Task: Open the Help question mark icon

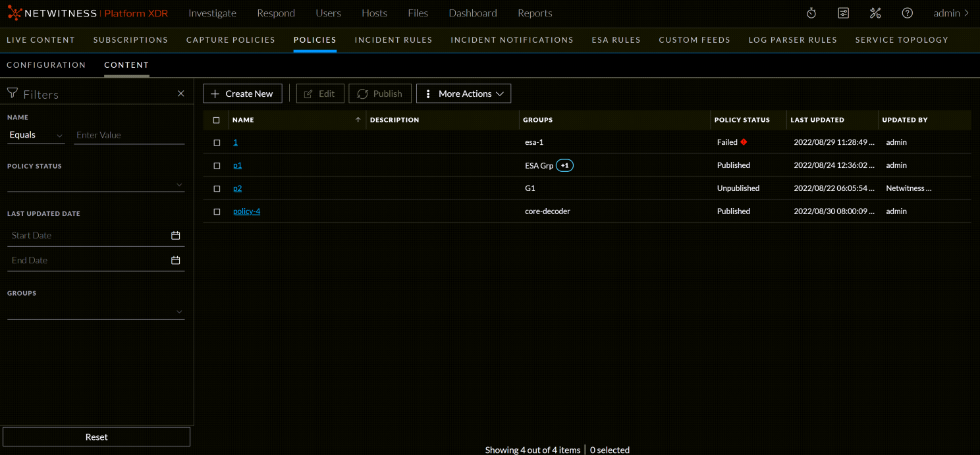Action: click(907, 13)
